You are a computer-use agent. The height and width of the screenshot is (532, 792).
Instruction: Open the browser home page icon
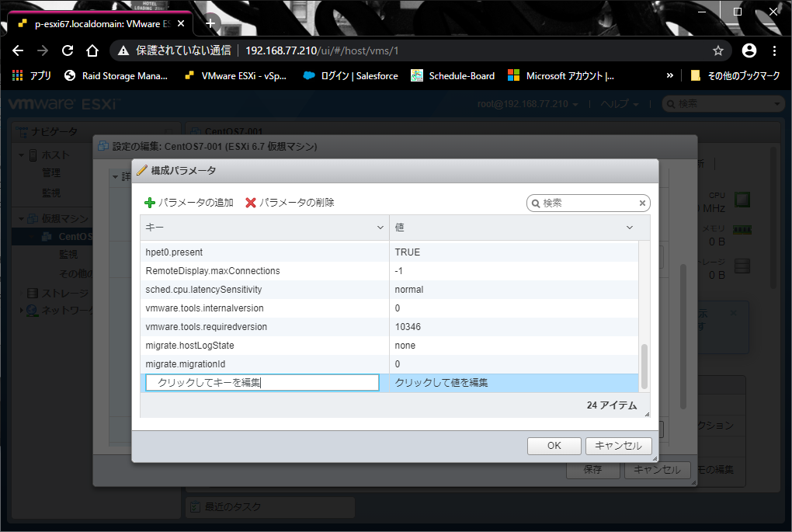coord(92,50)
